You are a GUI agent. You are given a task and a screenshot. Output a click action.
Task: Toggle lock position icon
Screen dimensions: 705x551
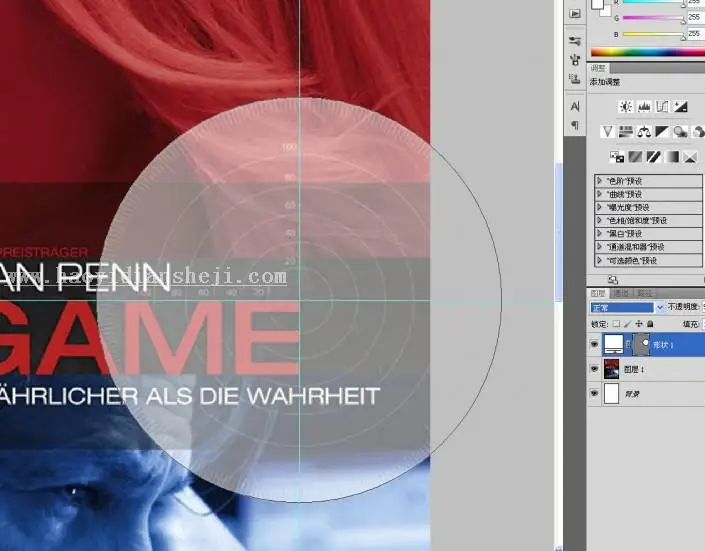coord(638,324)
